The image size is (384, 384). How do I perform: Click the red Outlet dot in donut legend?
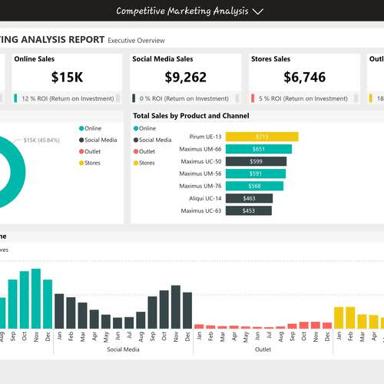coord(81,151)
